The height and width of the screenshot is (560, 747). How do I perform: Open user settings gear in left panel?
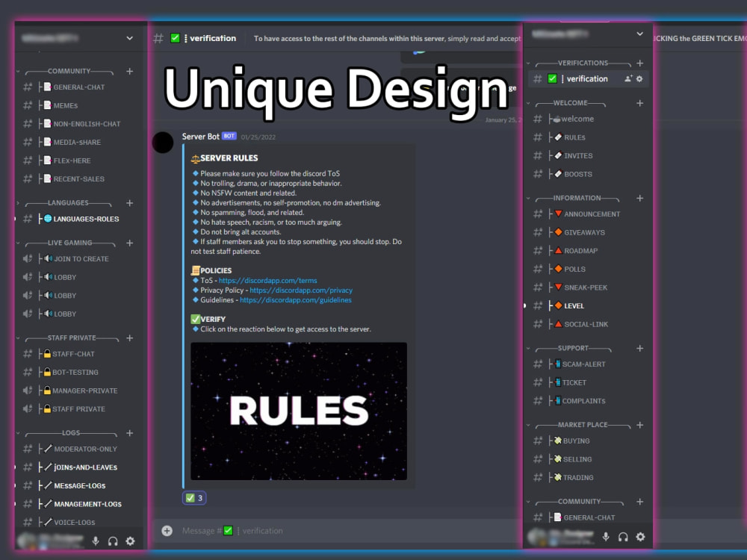130,541
